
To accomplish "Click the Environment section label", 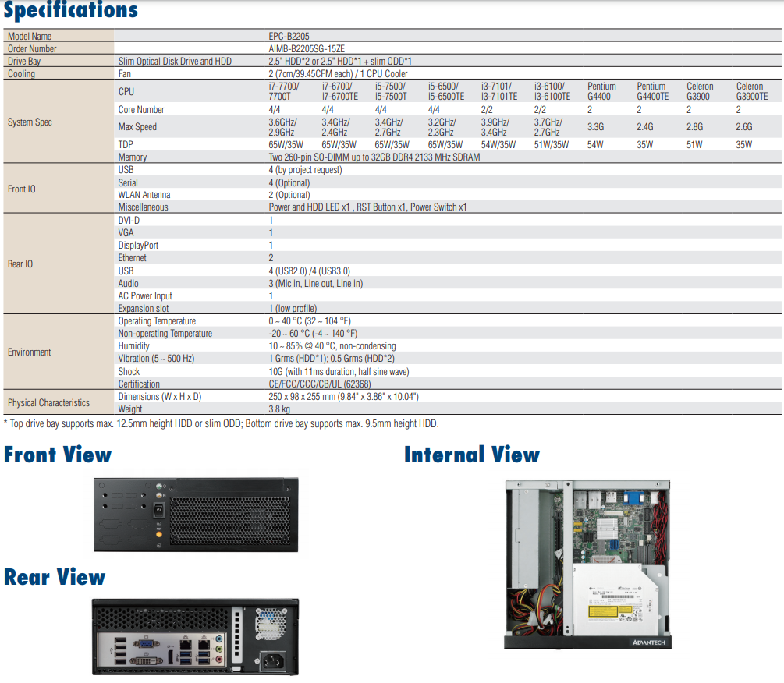I will [29, 352].
